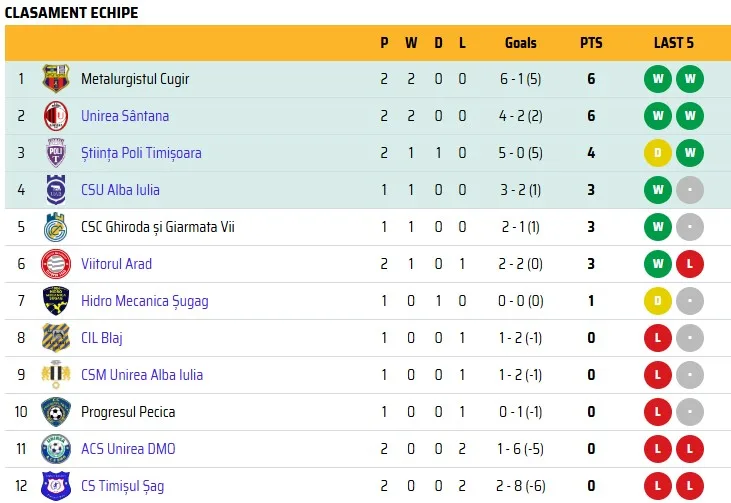Click the Viitorul Arad round red logo
731x503 pixels.
56,264
